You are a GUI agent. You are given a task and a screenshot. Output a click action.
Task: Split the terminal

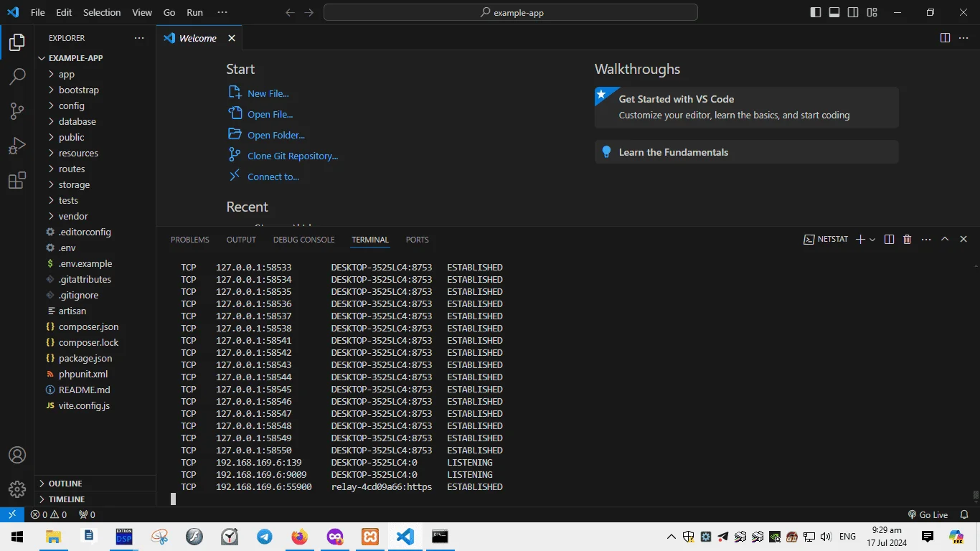(x=889, y=239)
